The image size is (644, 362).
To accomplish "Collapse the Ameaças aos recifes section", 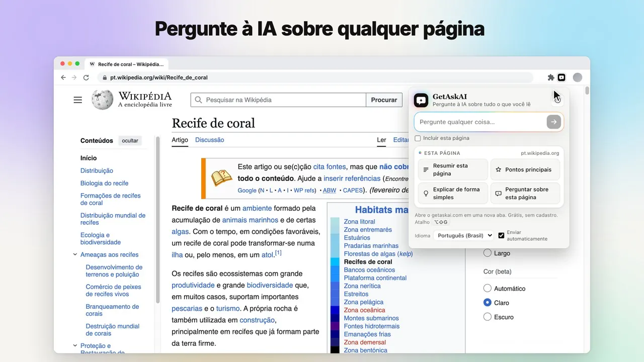I will [75, 255].
